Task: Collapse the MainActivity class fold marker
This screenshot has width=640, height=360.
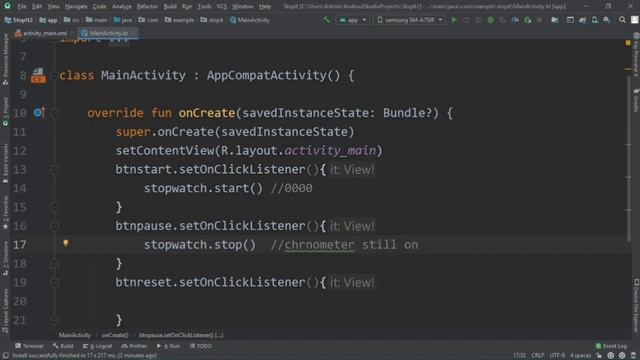Action: click(54, 76)
